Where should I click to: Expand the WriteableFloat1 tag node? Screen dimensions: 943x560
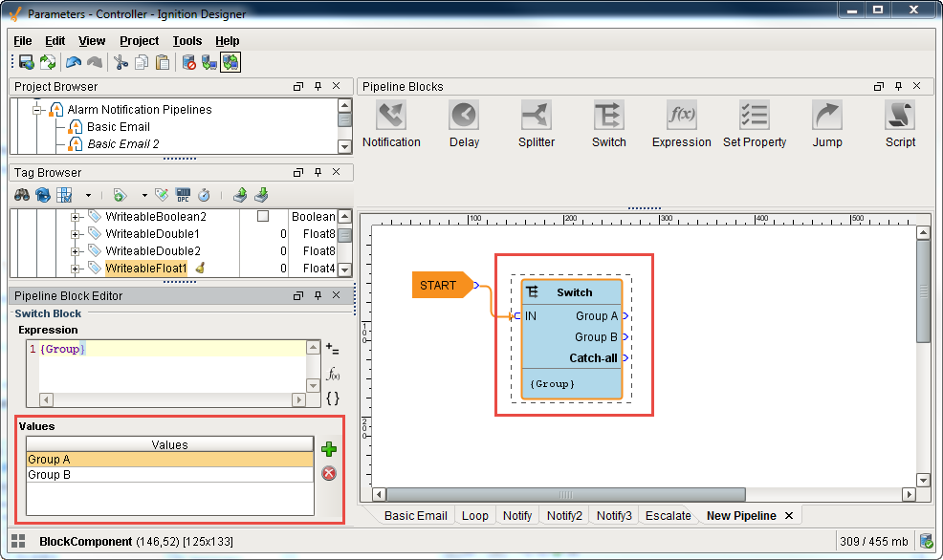(75, 269)
